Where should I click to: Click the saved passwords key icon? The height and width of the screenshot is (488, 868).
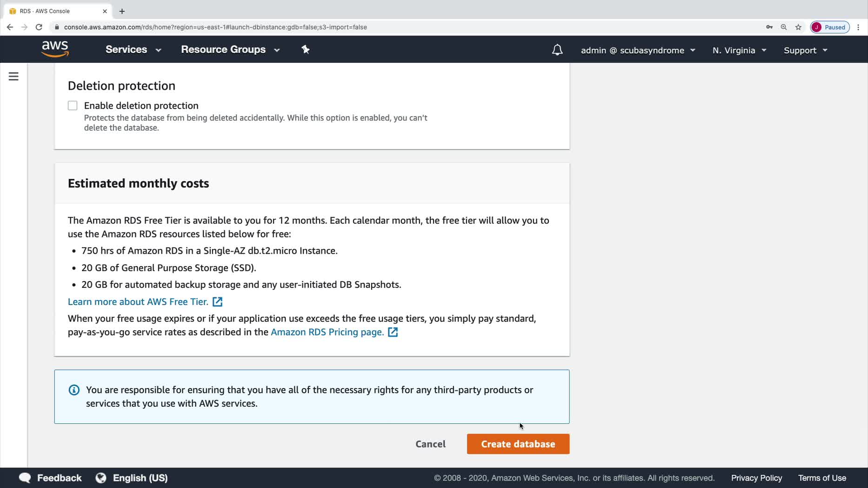(769, 27)
